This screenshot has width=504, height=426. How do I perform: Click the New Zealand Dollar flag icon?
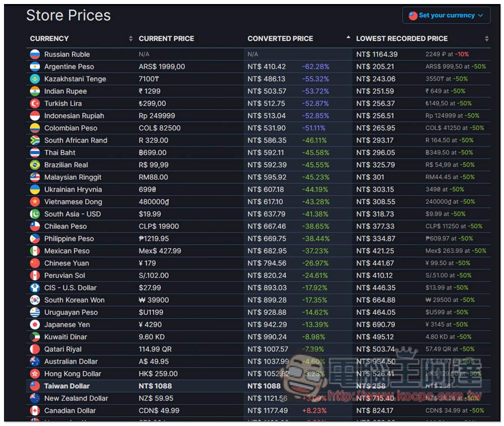point(35,398)
